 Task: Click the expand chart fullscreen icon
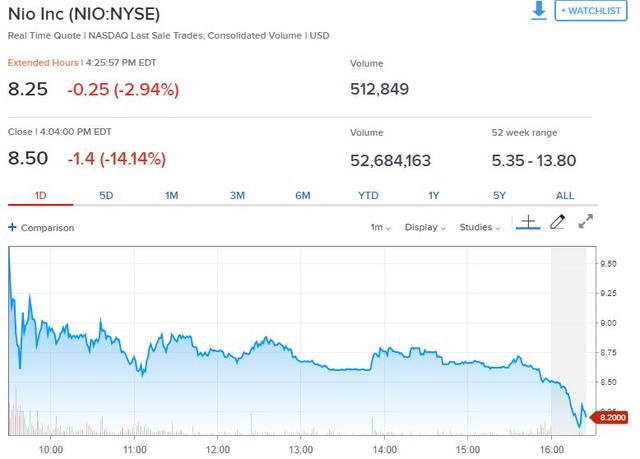(x=586, y=221)
